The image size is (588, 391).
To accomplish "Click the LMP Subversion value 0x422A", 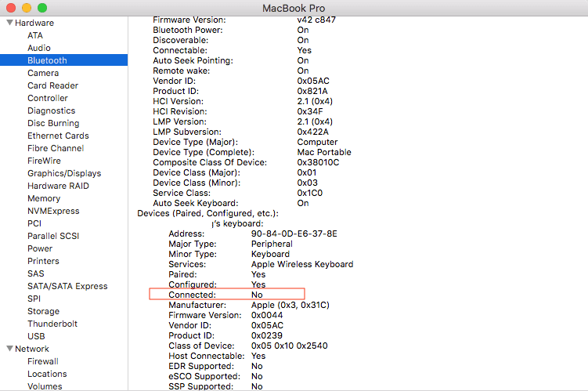I will click(x=312, y=132).
